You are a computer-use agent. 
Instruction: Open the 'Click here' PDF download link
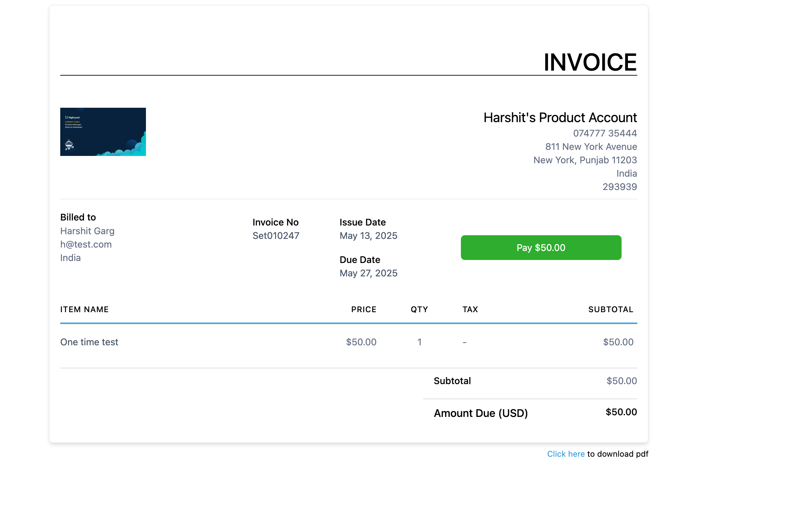pyautogui.click(x=566, y=454)
